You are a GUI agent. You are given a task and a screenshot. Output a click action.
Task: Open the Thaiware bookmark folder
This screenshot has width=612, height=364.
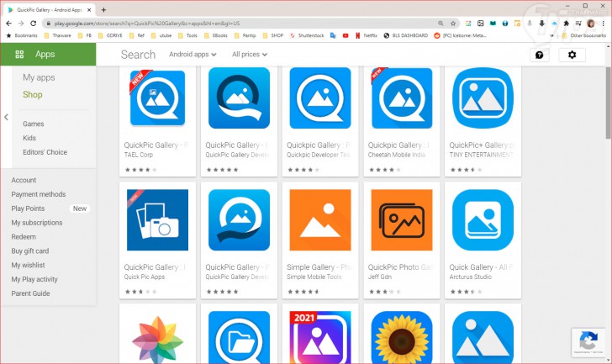[x=57, y=35]
